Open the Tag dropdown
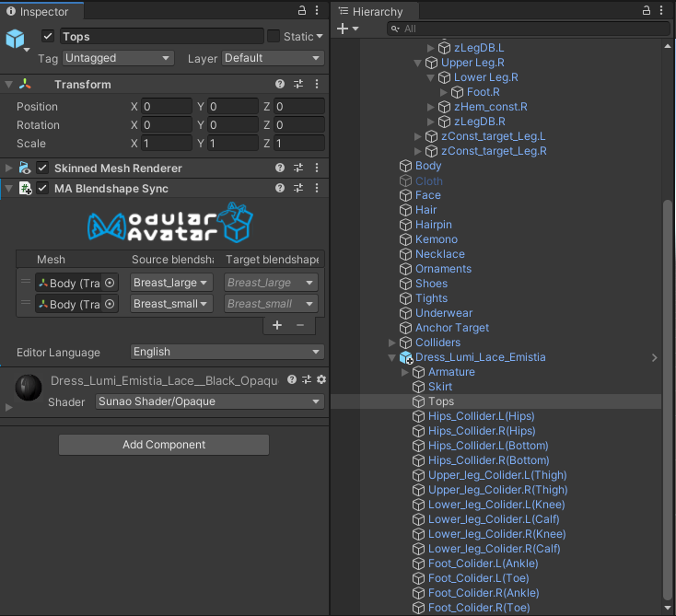 click(118, 58)
